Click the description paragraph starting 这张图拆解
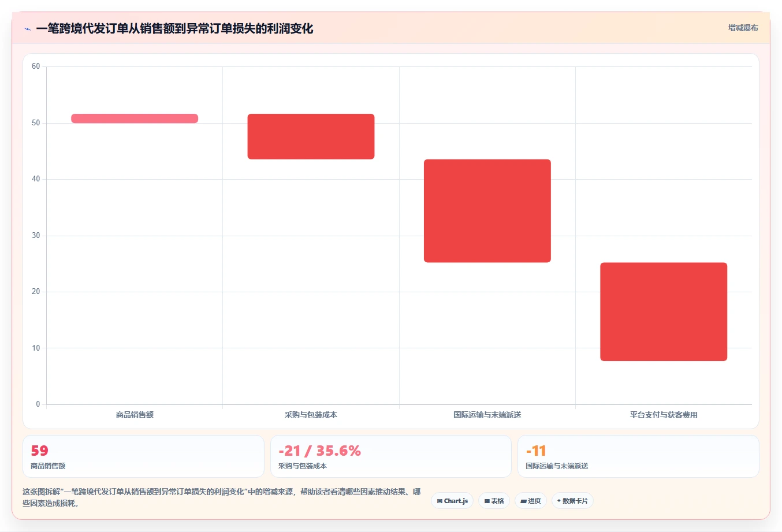The image size is (782, 532). tap(222, 497)
